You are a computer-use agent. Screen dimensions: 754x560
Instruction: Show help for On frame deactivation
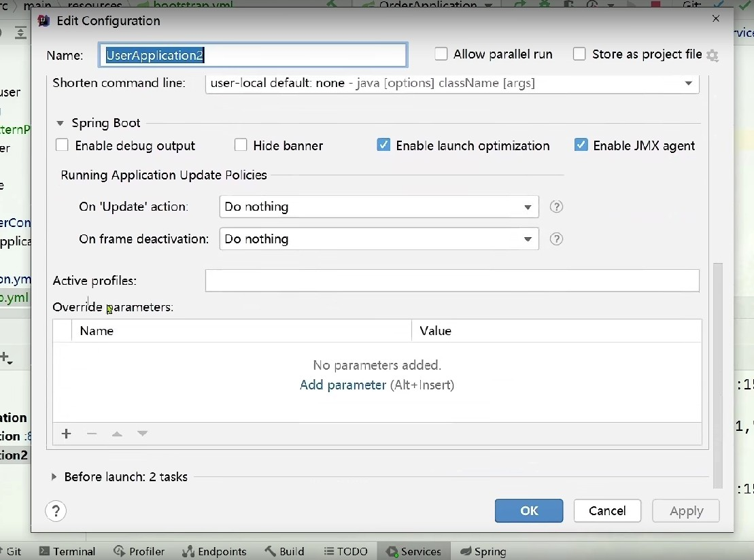pyautogui.click(x=556, y=239)
